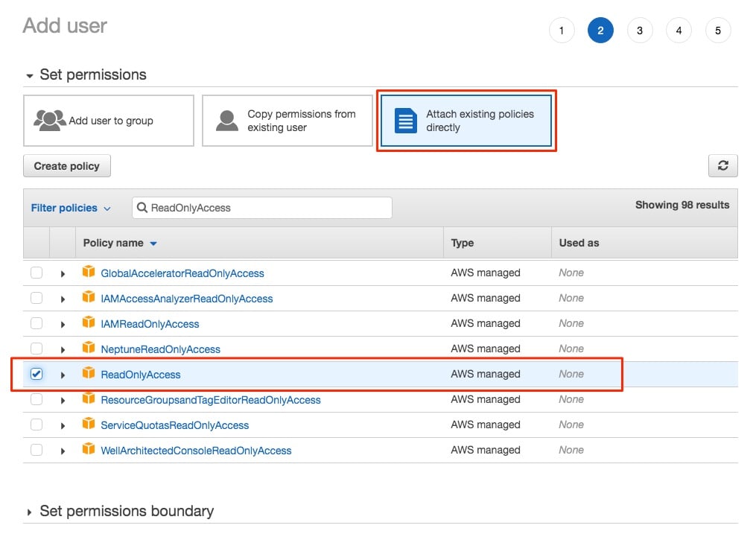The height and width of the screenshot is (534, 756).
Task: Expand the IAMAccessAnalyzerReadOnlyAccess row arrow
Action: point(63,299)
